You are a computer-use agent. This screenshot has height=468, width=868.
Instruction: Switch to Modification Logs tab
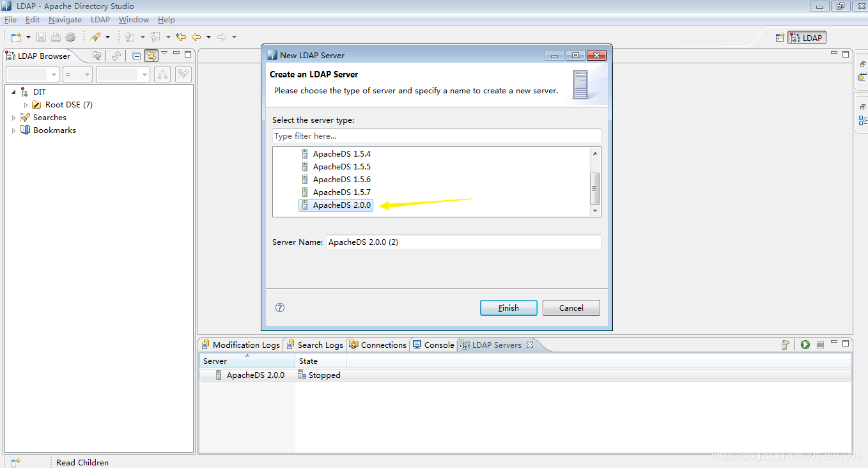240,345
